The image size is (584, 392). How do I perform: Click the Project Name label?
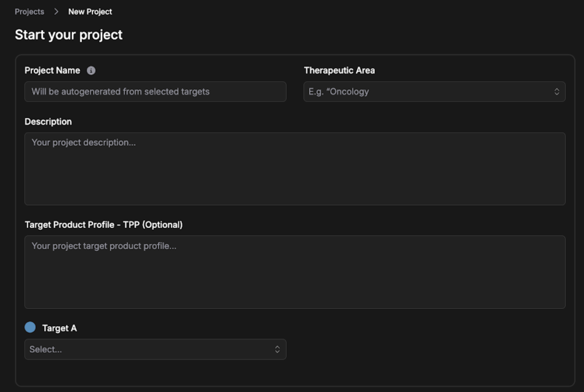tap(52, 71)
